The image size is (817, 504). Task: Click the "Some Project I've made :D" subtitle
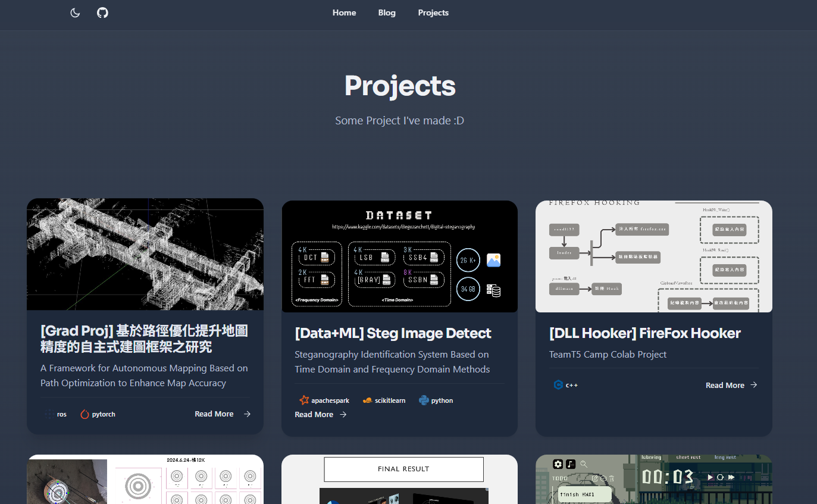coord(399,121)
